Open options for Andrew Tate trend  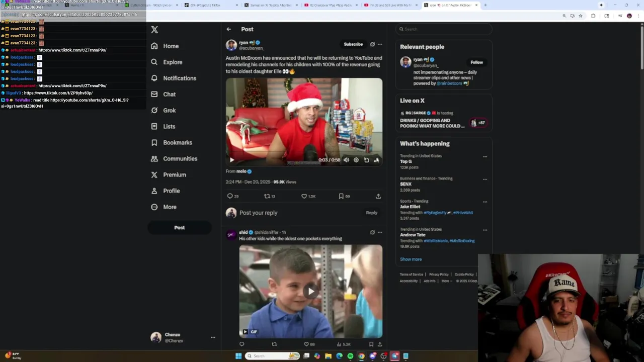point(485,230)
